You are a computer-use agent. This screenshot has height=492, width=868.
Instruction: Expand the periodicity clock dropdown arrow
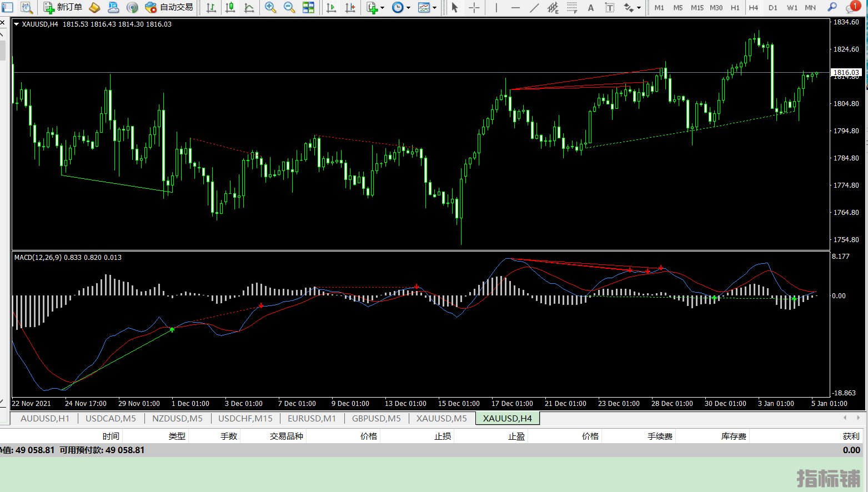pyautogui.click(x=409, y=8)
